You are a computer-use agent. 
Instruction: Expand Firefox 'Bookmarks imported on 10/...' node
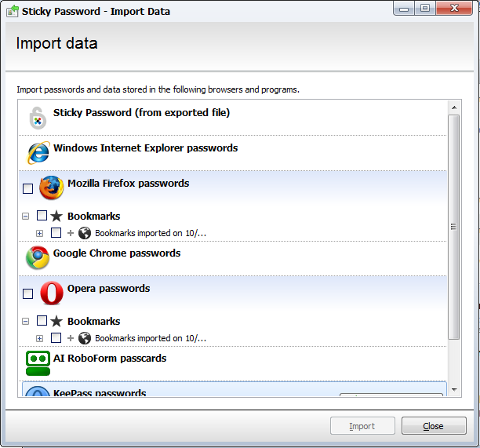(39, 234)
